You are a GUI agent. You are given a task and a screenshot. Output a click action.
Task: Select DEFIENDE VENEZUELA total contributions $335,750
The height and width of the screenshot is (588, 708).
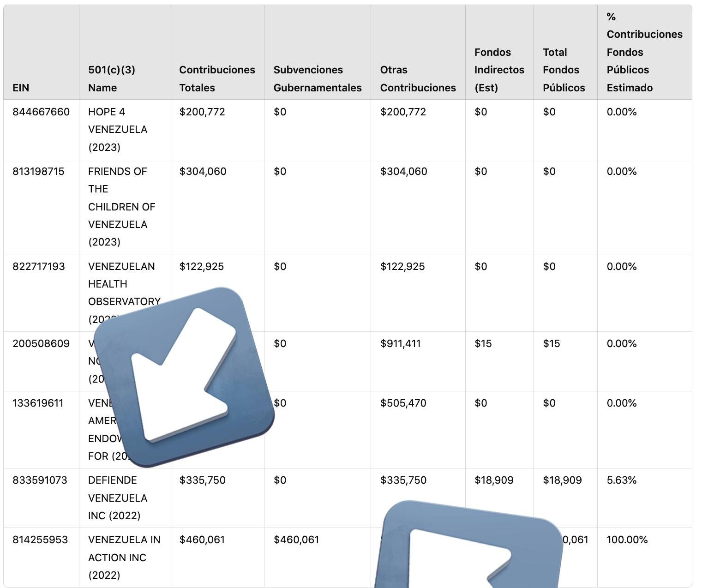coord(202,480)
